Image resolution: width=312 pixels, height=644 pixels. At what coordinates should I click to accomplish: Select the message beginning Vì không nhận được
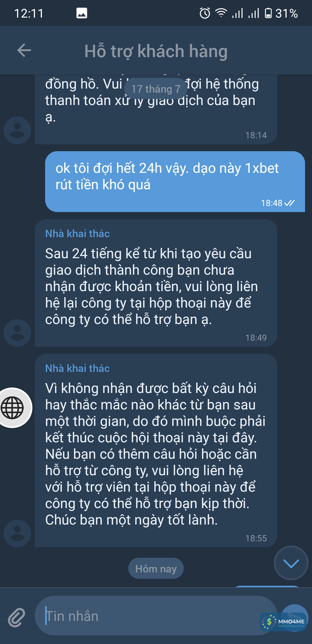(x=156, y=450)
